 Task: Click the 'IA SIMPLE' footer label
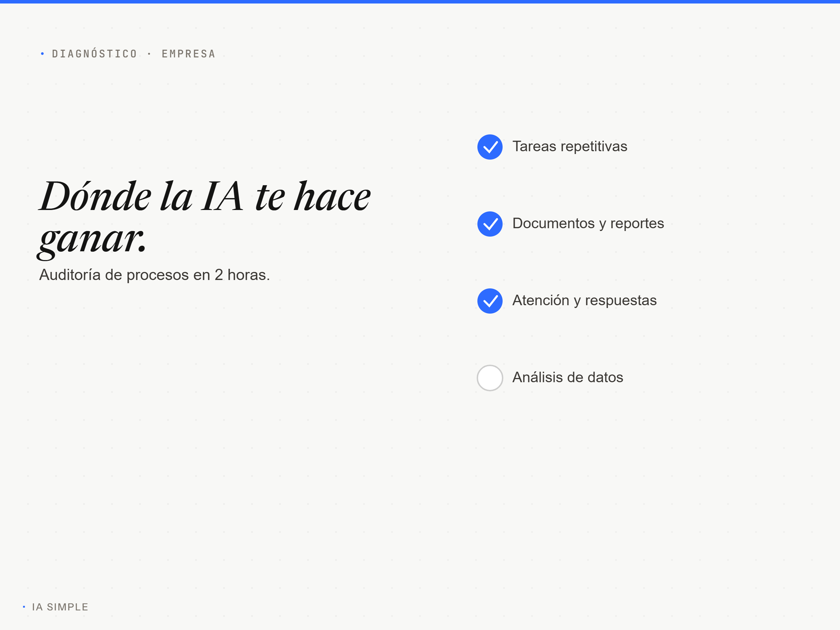click(x=60, y=607)
